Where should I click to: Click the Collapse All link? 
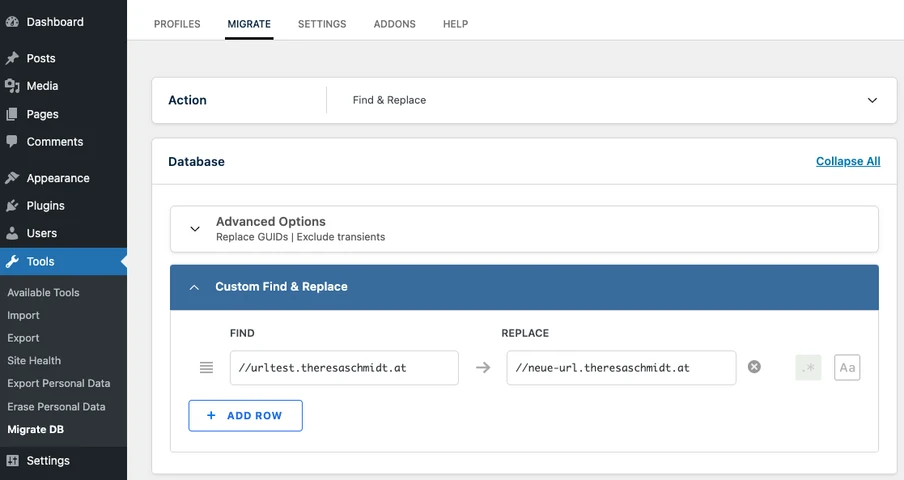[848, 161]
